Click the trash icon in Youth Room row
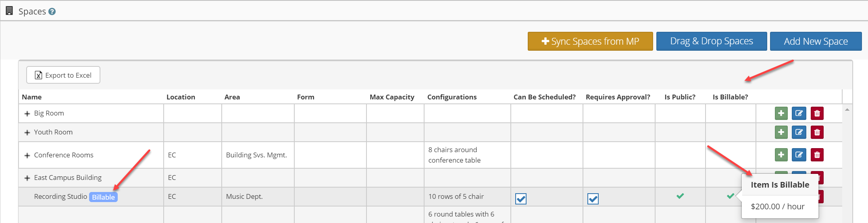 tap(817, 132)
